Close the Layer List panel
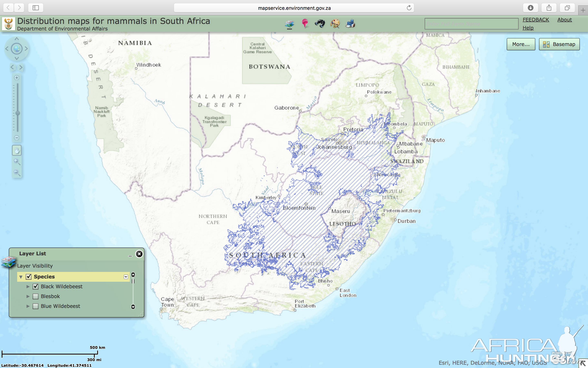This screenshot has height=368, width=588. tap(139, 254)
